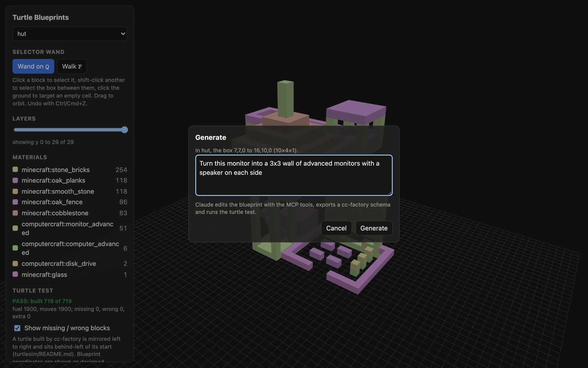The height and width of the screenshot is (368, 588).
Task: Click the showing y 0 to 29 text
Action: [43, 142]
